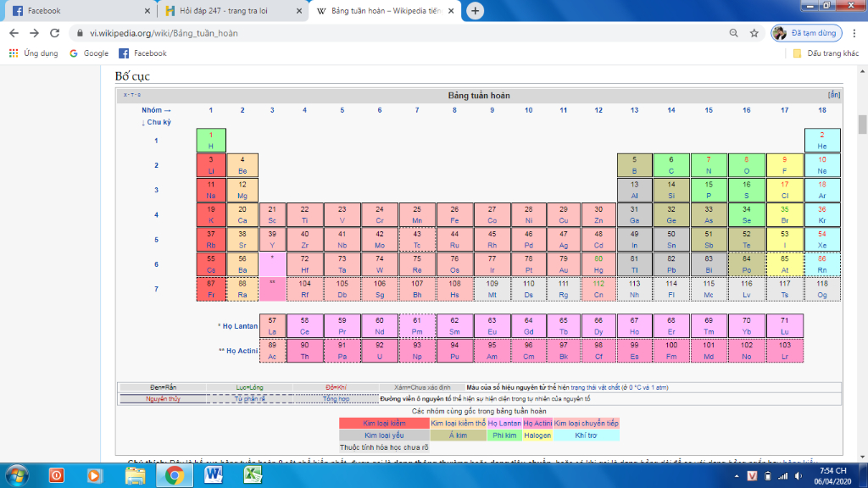This screenshot has height=488, width=868.
Task: Open the Apps shortcut in bookmarks bar
Action: point(34,53)
